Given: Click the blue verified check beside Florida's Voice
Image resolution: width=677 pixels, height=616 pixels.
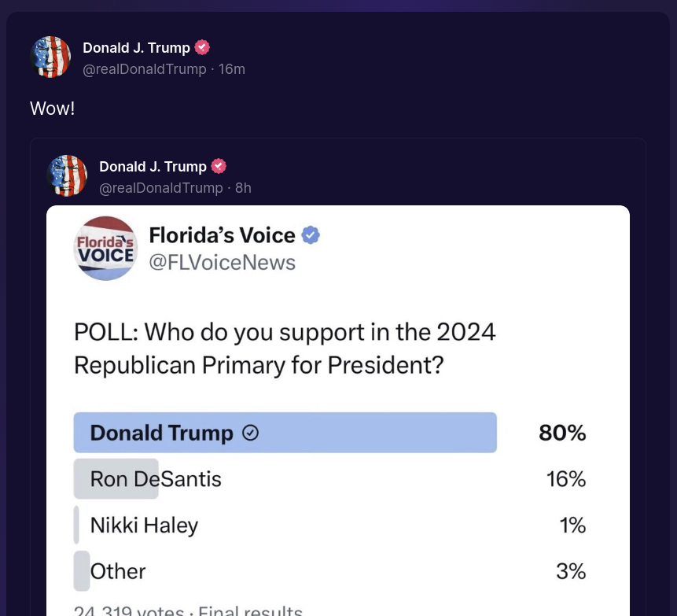Looking at the screenshot, I should (311, 235).
